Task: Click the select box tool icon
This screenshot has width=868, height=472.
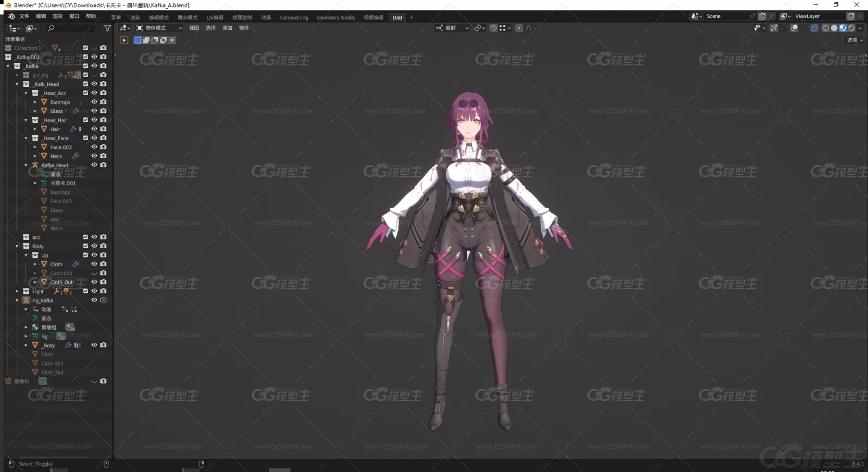Action: click(137, 40)
